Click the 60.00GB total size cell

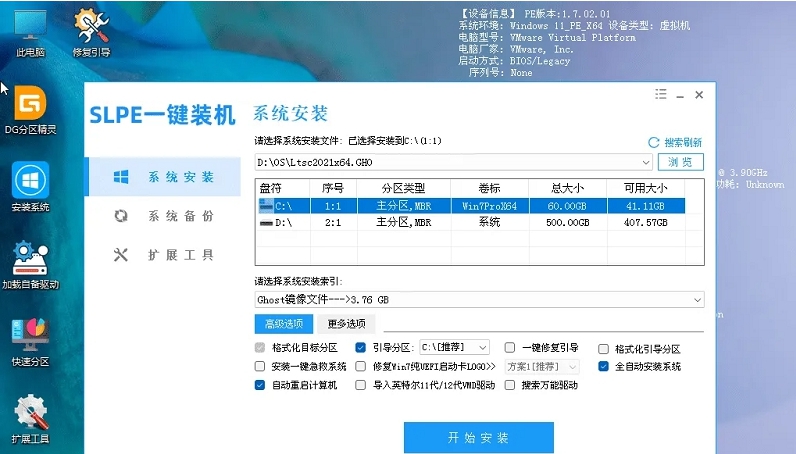568,206
